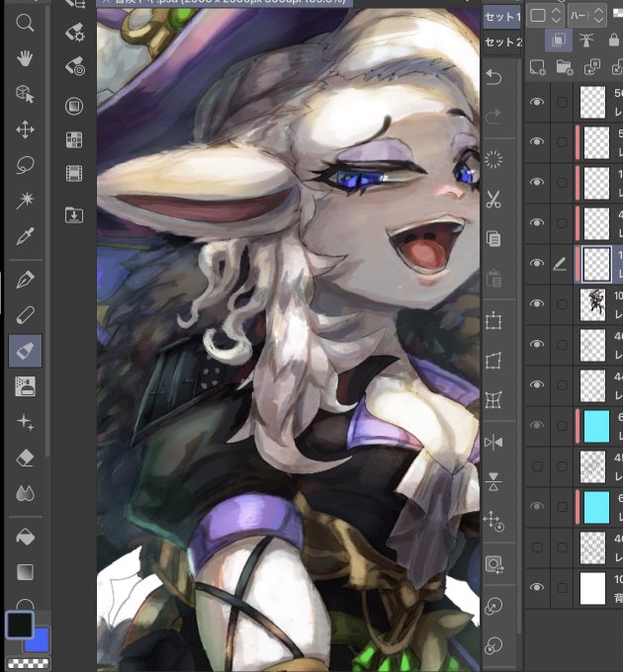Select the black main color swatch
This screenshot has height=672, width=623.
click(x=20, y=625)
